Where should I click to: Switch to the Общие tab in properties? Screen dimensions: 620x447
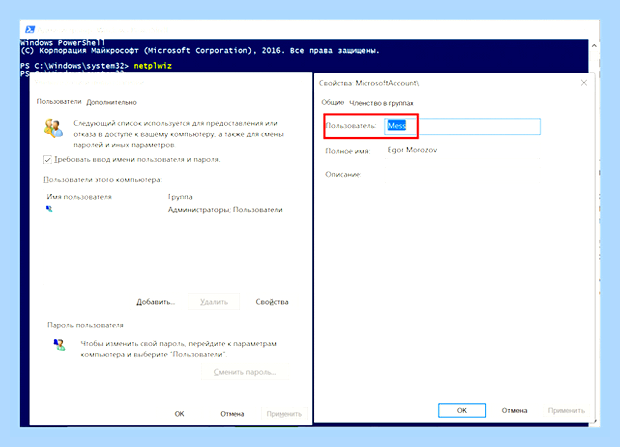(333, 102)
